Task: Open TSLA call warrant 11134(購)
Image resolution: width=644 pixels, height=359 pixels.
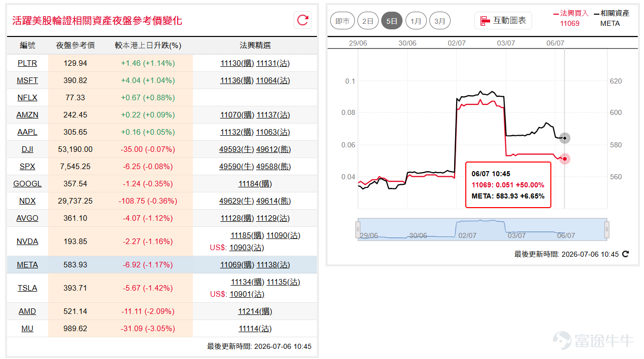Action: click(248, 282)
